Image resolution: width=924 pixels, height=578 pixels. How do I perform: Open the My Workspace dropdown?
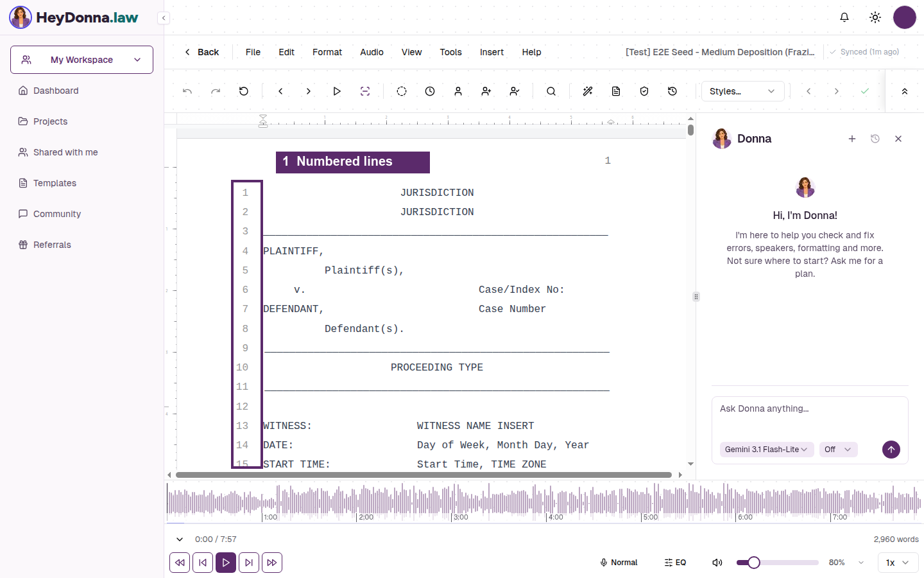click(81, 60)
